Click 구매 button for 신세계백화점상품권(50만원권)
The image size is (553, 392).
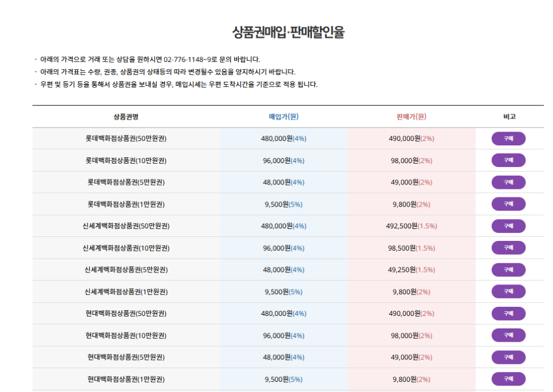point(508,226)
